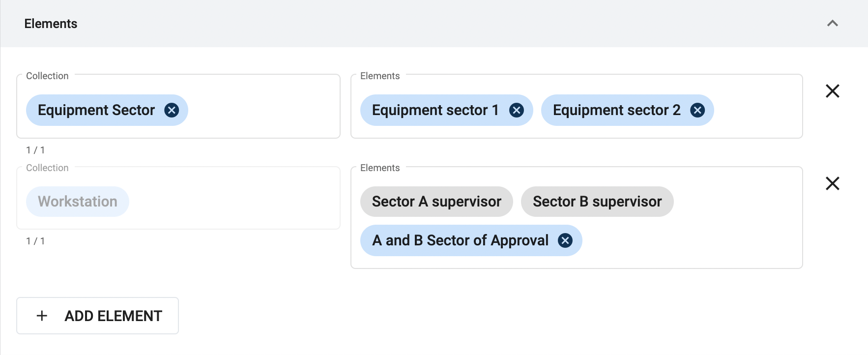The image size is (868, 355).
Task: Remove the Equipment sector 2 chip
Action: (x=697, y=110)
